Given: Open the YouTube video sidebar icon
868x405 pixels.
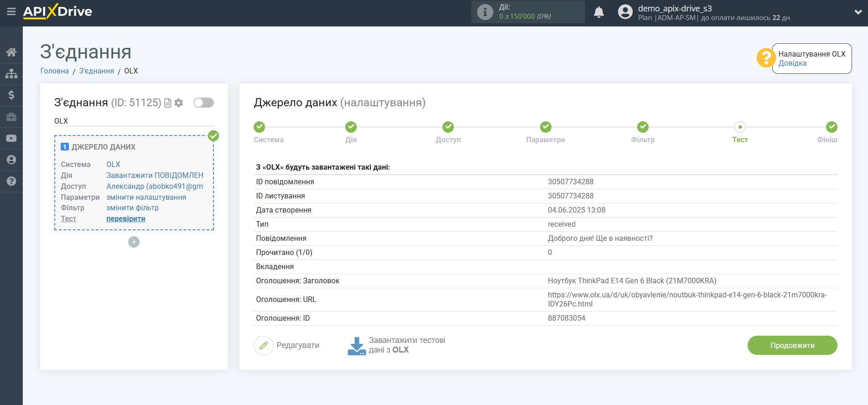Looking at the screenshot, I should (x=11, y=138).
